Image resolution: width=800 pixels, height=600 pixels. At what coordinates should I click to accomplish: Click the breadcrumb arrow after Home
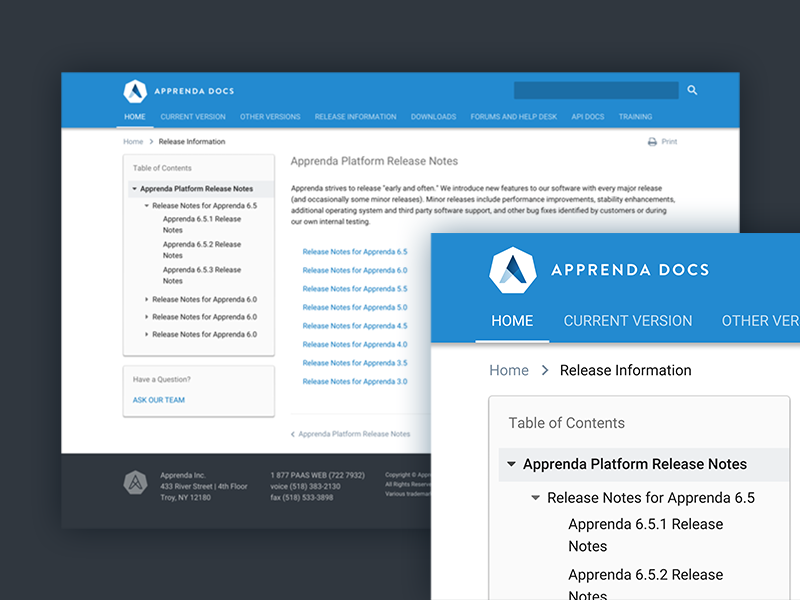click(x=151, y=142)
